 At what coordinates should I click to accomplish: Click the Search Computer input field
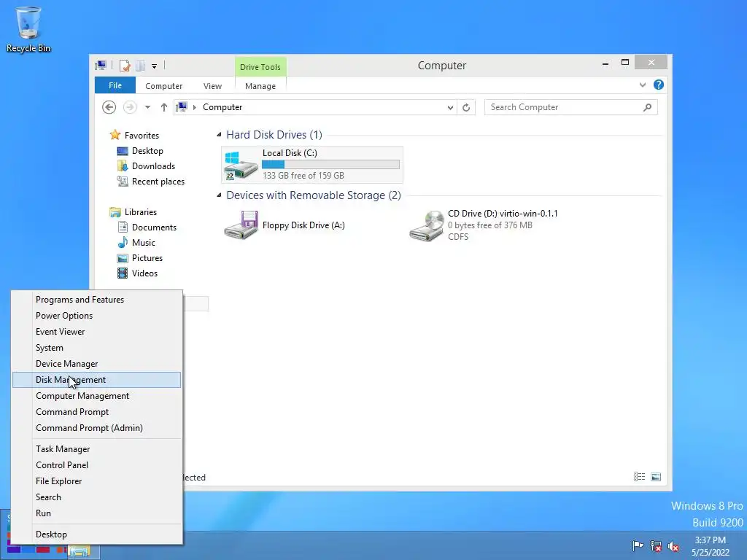tap(562, 107)
